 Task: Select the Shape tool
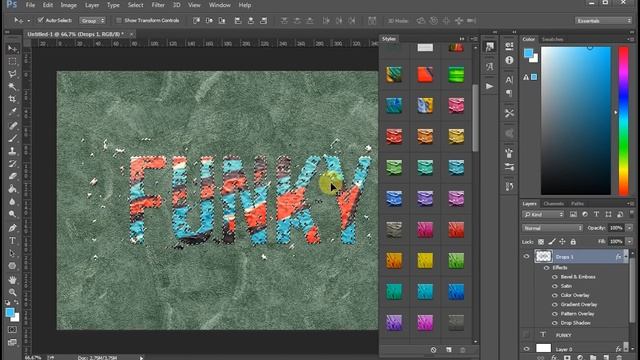[13, 266]
